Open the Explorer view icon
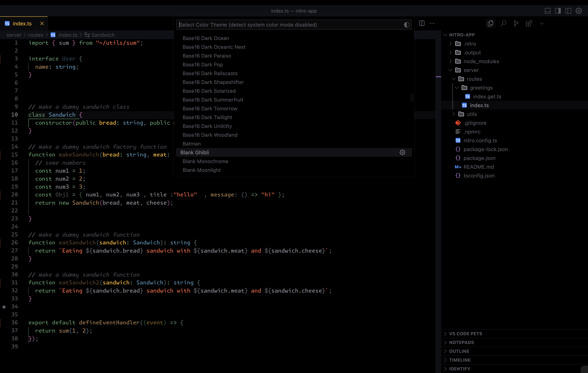 pyautogui.click(x=490, y=23)
